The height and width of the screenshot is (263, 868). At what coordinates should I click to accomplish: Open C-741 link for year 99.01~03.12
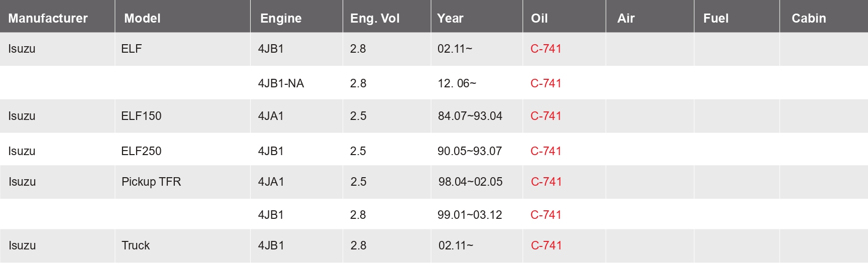click(546, 215)
